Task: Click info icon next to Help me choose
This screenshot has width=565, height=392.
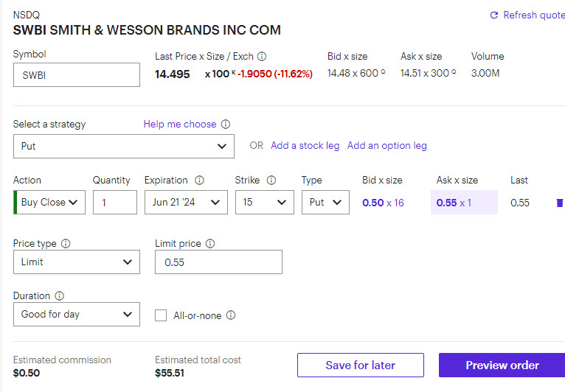Action: pyautogui.click(x=226, y=125)
